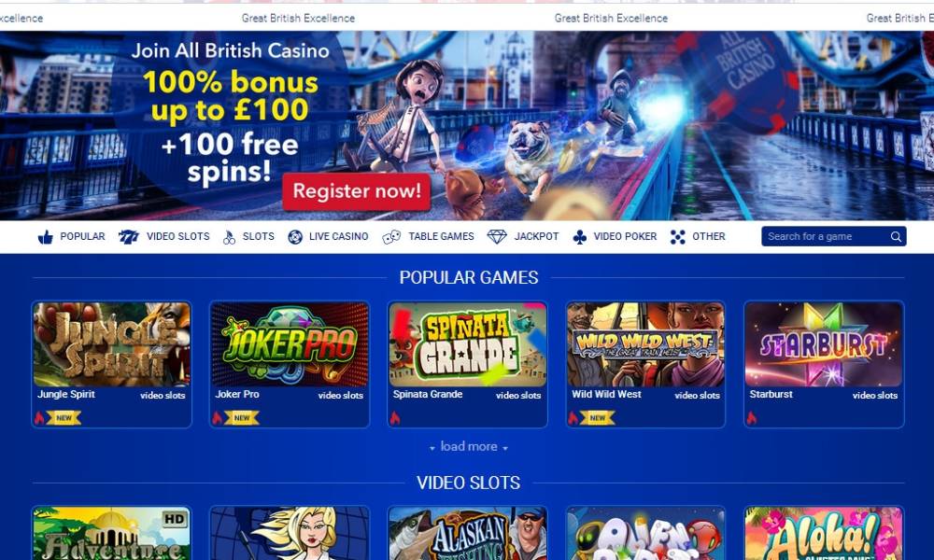This screenshot has width=934, height=560.
Task: Click the diamond Jackpot icon
Action: pos(497,237)
